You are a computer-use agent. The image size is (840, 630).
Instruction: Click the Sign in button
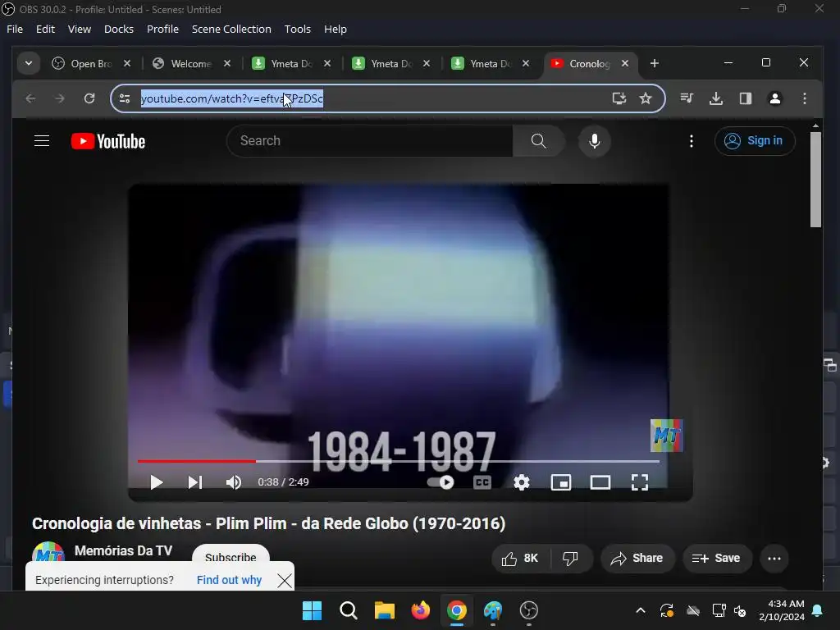pos(755,141)
